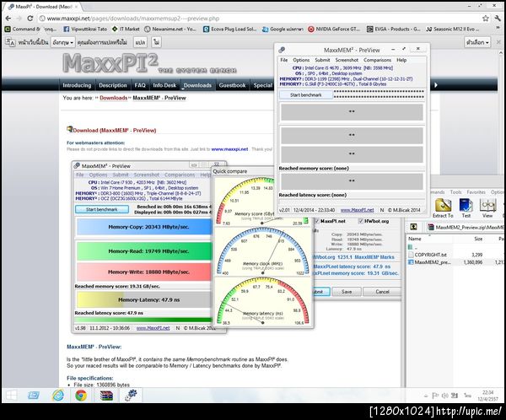The width and height of the screenshot is (506, 420).
Task: Click the WinRAR archive path field
Action: click(465, 227)
